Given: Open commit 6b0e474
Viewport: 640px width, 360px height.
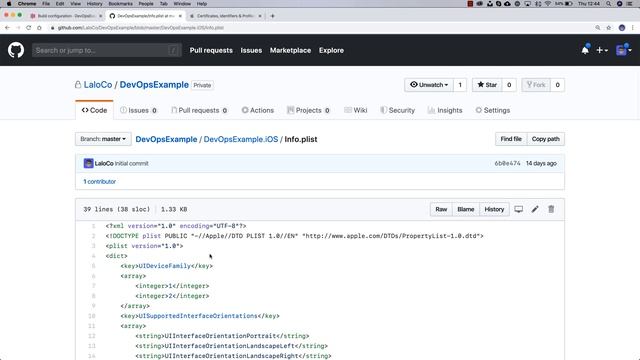Looking at the screenshot, I should 507,163.
